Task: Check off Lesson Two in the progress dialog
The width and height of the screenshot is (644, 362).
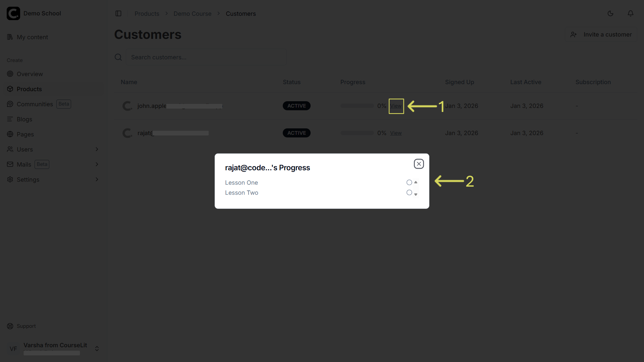Action: [409, 192]
